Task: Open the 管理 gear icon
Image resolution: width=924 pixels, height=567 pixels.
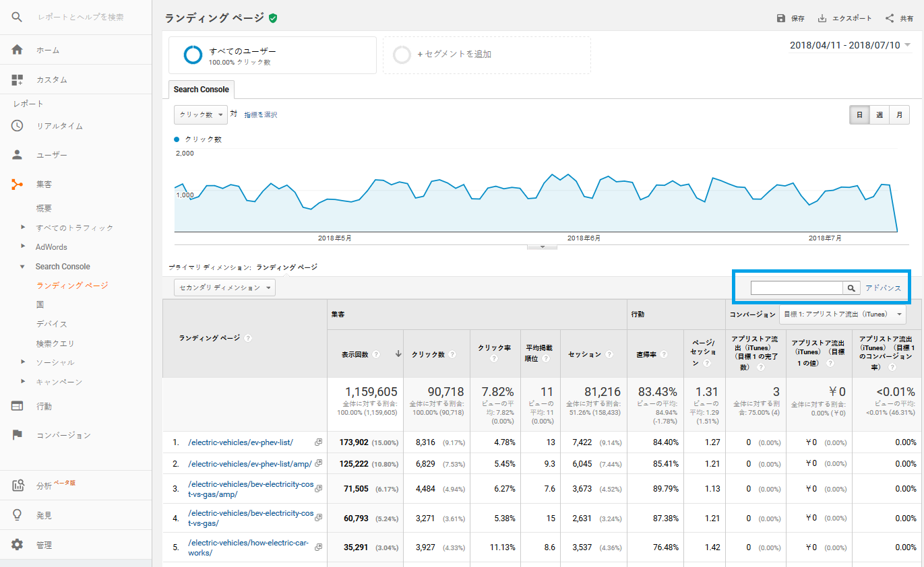Action: click(18, 545)
